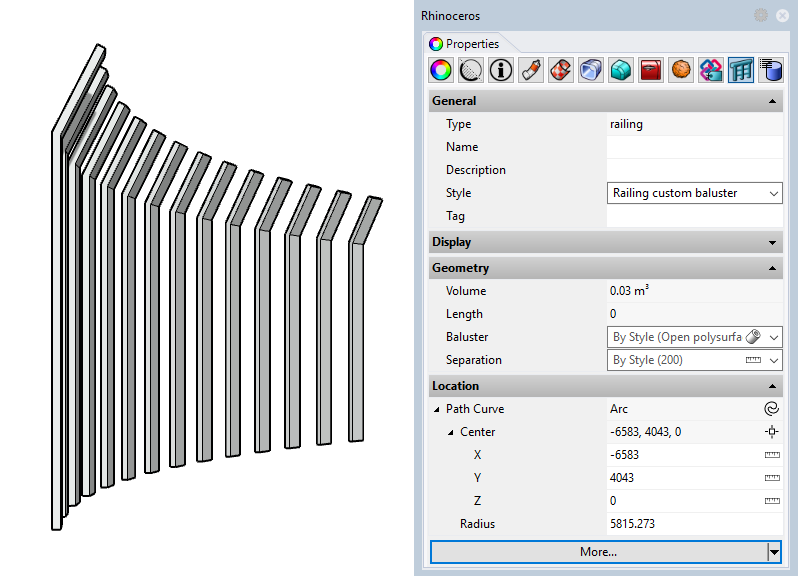Viewport: 798px width, 576px height.
Task: Open the Texture Mapping checkered icon
Action: tap(561, 70)
